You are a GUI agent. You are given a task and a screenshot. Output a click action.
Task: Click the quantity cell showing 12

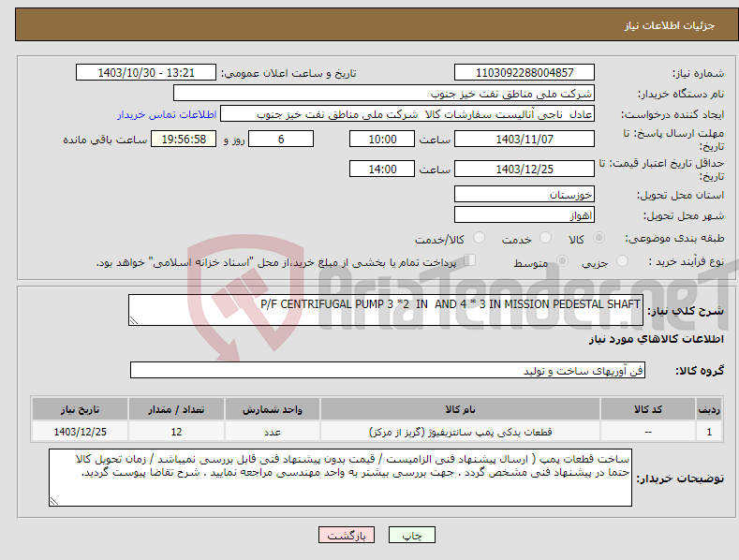[x=176, y=432]
